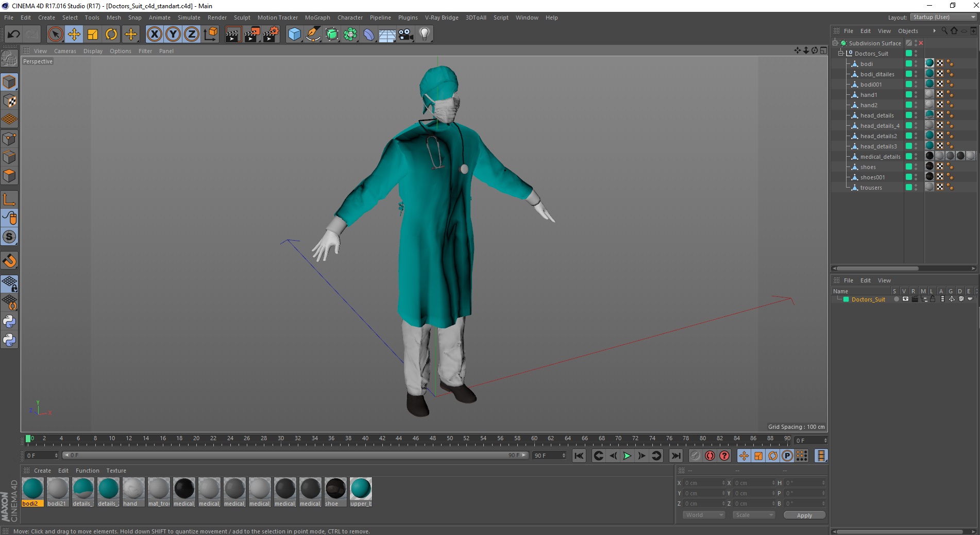This screenshot has width=980, height=535.
Task: Go to start of animation
Action: (579, 456)
